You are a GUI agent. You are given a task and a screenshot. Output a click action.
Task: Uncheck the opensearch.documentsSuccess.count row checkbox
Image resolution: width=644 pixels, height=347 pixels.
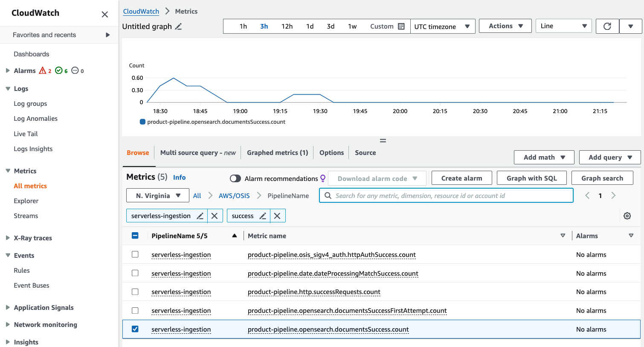coord(135,329)
